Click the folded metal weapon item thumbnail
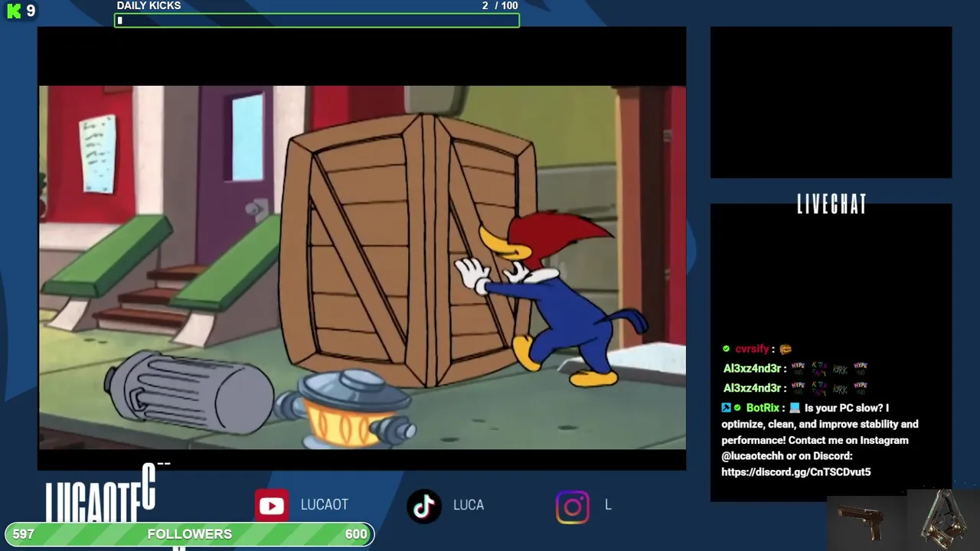This screenshot has width=980, height=551. [943, 519]
